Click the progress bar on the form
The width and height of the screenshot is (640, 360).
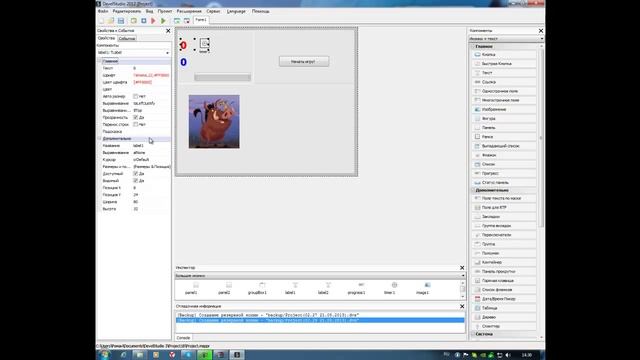coord(222,77)
